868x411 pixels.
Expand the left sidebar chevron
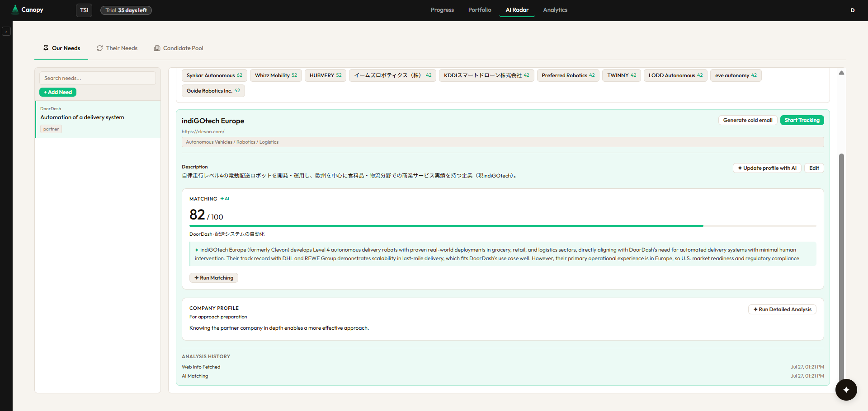(x=6, y=31)
